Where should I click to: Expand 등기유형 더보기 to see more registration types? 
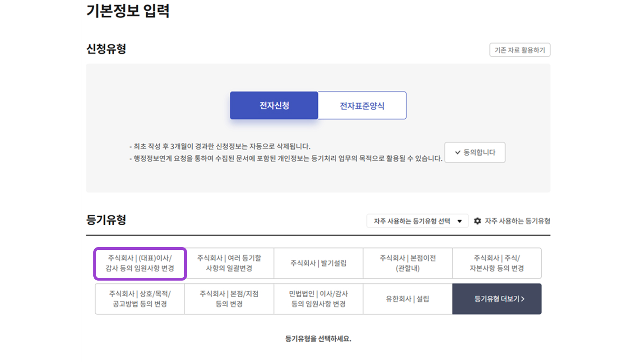[x=496, y=299]
